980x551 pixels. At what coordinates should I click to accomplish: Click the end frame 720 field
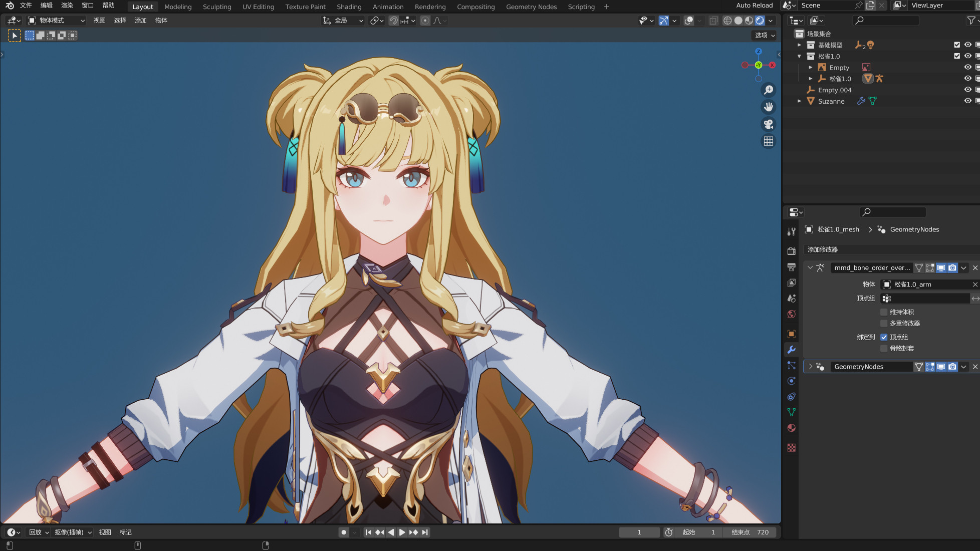750,532
